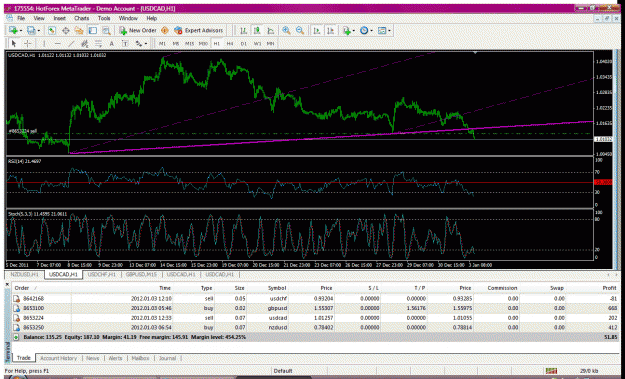
Task: Toggle the Data Window icon
Action: (x=66, y=30)
